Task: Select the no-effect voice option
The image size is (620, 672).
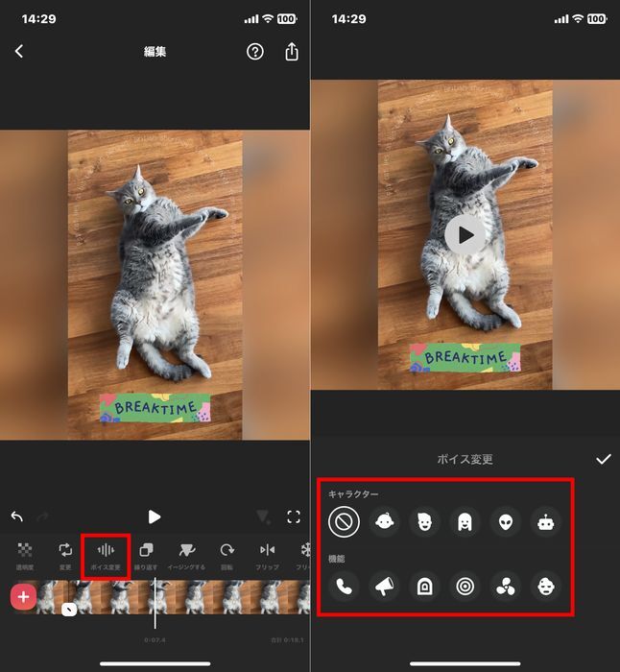Action: pyautogui.click(x=343, y=521)
